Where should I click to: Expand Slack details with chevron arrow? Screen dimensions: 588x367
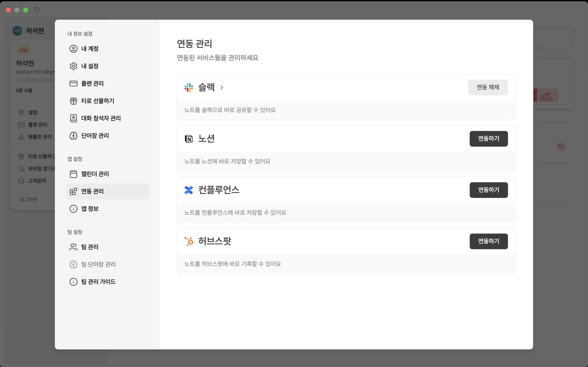[x=222, y=87]
